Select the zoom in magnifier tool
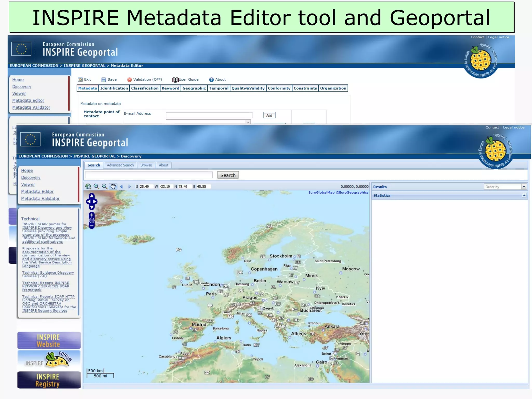The image size is (532, 399). [96, 187]
